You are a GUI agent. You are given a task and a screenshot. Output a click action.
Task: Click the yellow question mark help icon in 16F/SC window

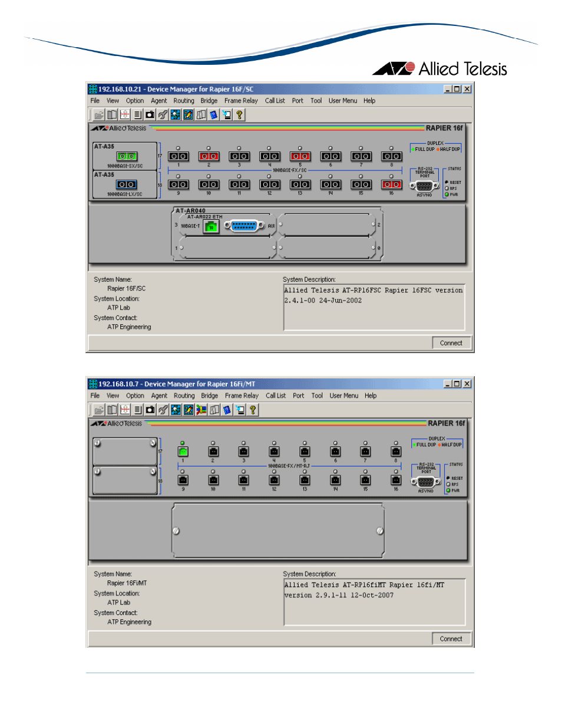tap(239, 115)
